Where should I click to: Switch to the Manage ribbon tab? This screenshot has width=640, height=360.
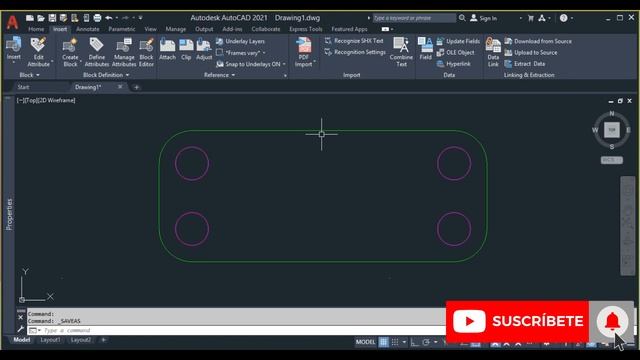tap(176, 29)
